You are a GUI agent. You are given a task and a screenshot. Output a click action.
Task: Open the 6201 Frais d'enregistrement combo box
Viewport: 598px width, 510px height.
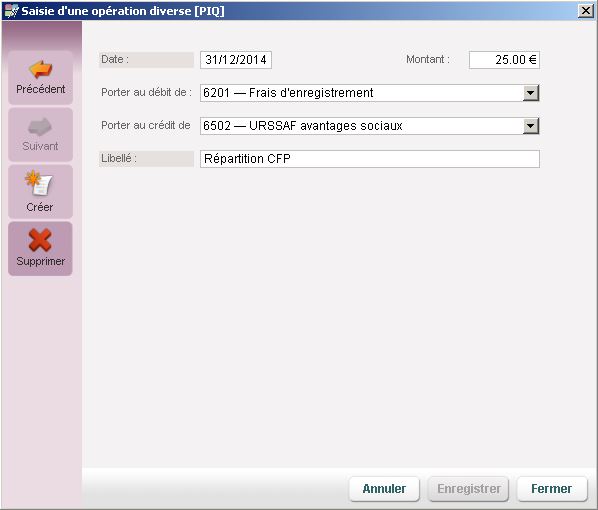coord(370,93)
